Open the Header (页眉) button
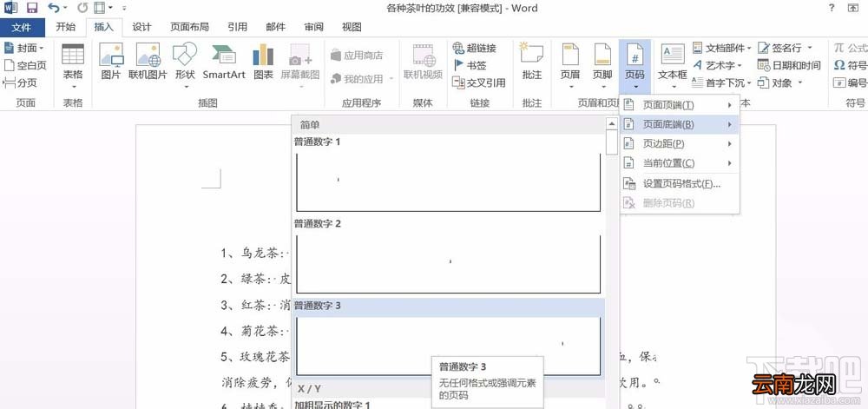 [x=570, y=66]
